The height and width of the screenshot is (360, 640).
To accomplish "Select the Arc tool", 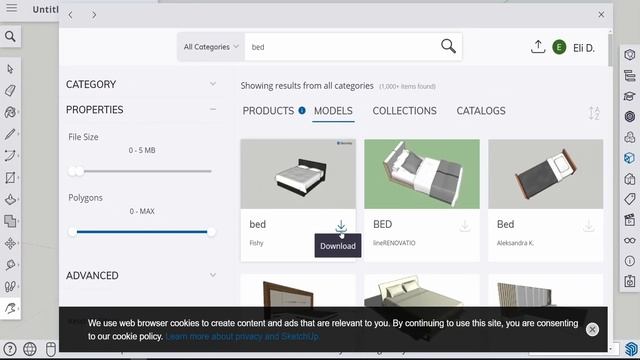I will pos(10,156).
